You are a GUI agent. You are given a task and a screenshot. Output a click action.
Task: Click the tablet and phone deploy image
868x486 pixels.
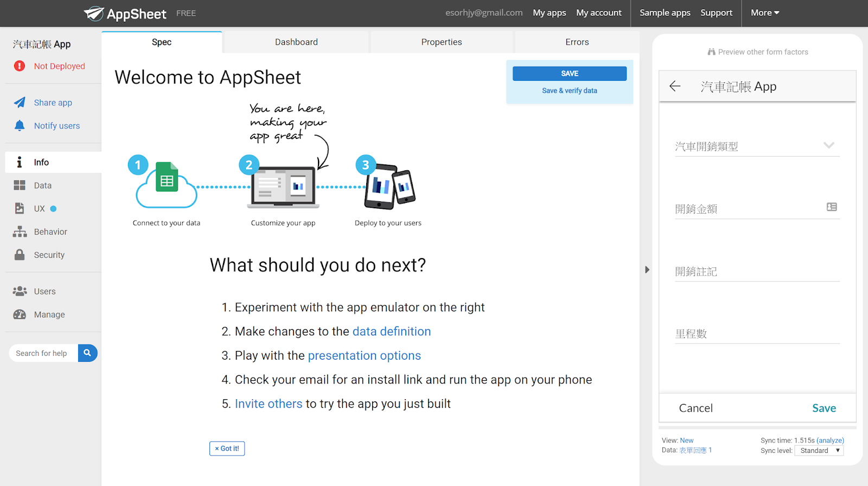tap(390, 187)
